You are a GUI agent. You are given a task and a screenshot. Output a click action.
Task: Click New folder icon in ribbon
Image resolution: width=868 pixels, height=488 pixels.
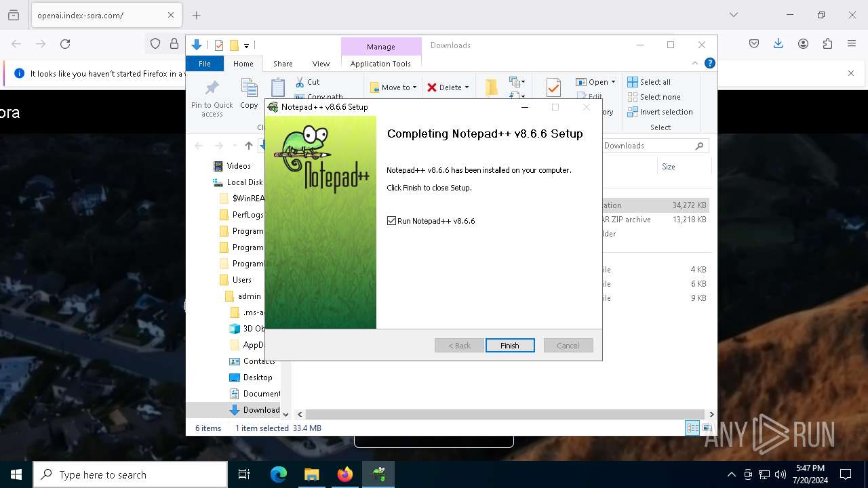(x=492, y=87)
